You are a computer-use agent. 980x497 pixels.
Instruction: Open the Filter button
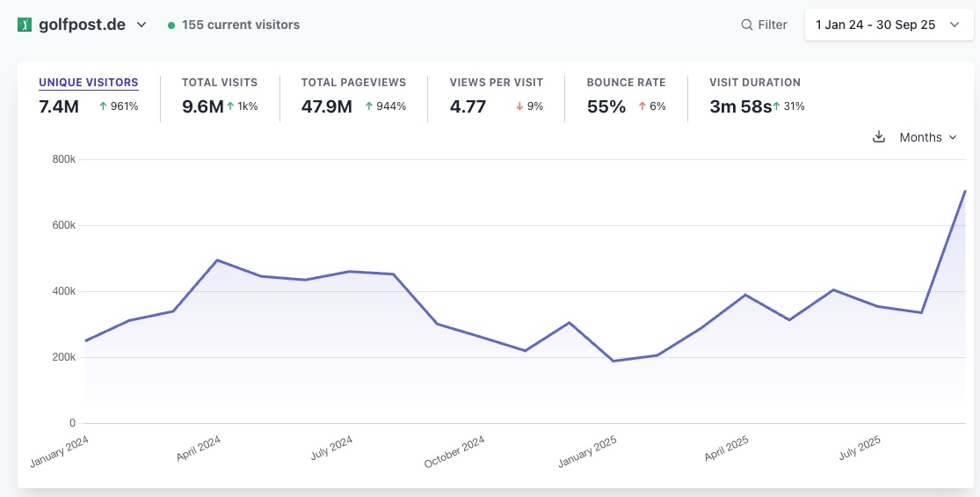click(x=765, y=25)
